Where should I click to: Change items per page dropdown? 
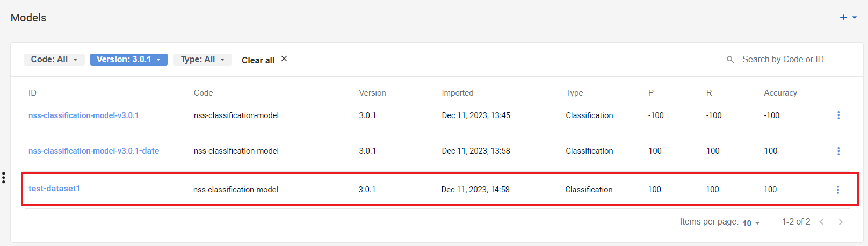pyautogui.click(x=751, y=223)
